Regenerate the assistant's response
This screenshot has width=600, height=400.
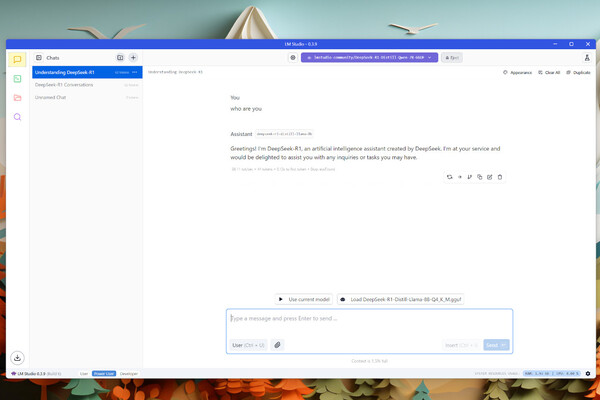click(450, 177)
